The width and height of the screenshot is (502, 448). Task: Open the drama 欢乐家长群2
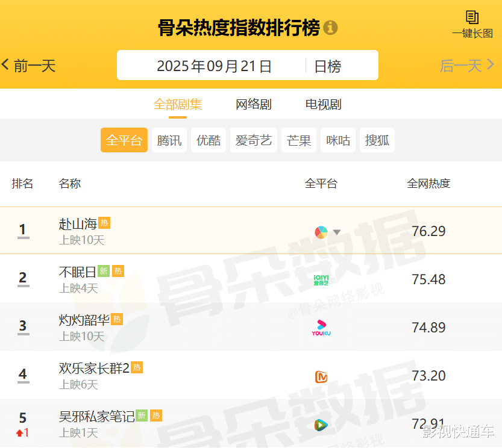coord(94,369)
